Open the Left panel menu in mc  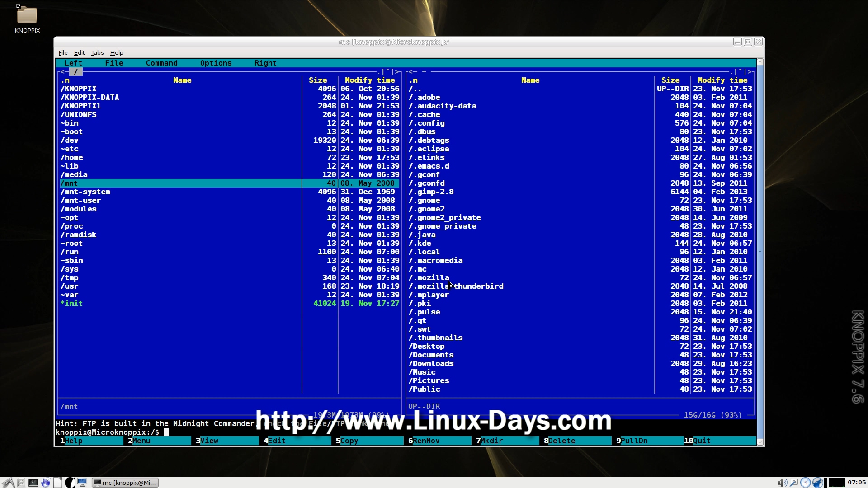coord(73,63)
